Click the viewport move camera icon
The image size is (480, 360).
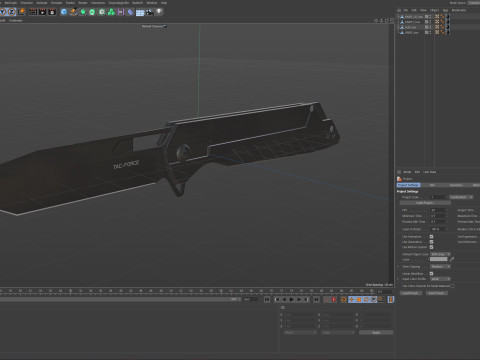click(x=376, y=21)
